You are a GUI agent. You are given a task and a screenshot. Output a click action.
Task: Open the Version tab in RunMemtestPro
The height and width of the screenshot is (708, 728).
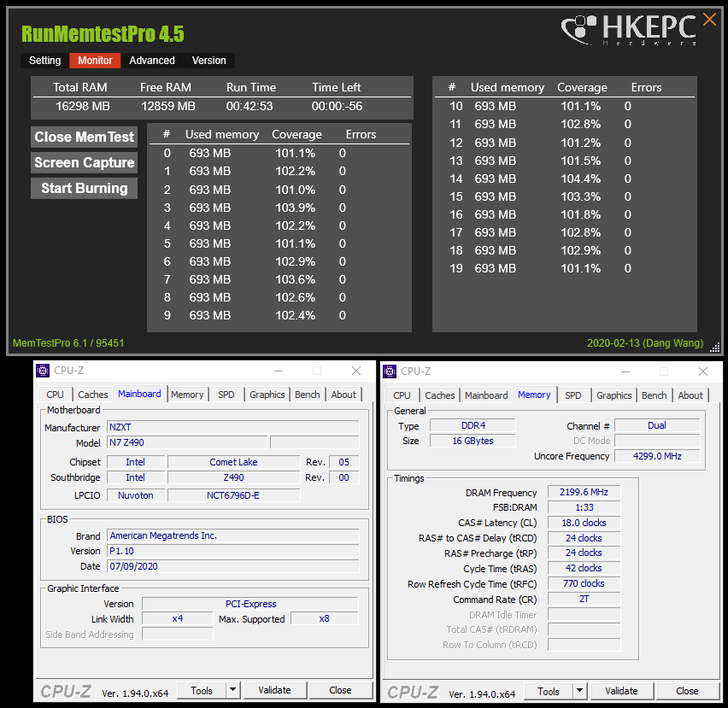click(x=209, y=61)
